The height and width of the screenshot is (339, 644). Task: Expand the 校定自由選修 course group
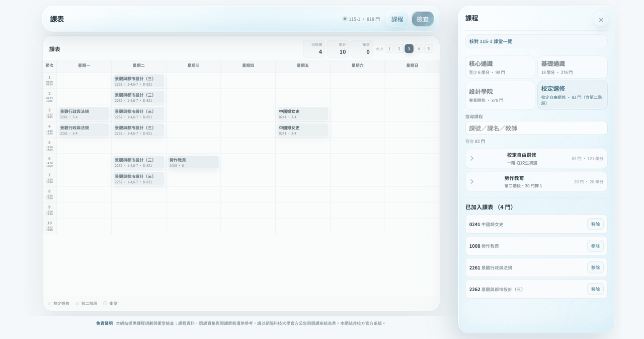[x=536, y=158]
